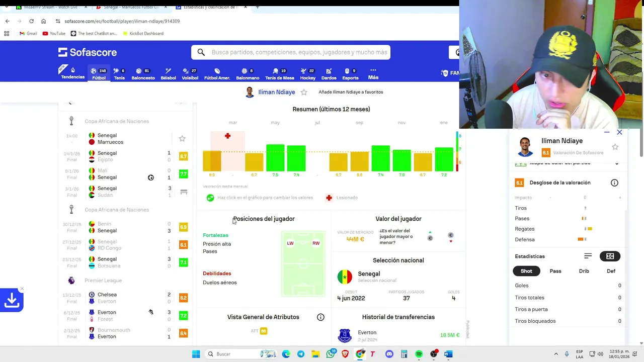Open WhatsApp from the taskbar
This screenshot has width=644, height=362.
click(x=331, y=354)
